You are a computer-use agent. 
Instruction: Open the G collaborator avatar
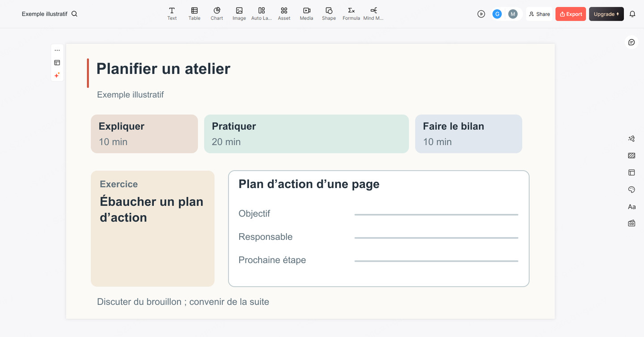[x=497, y=14]
